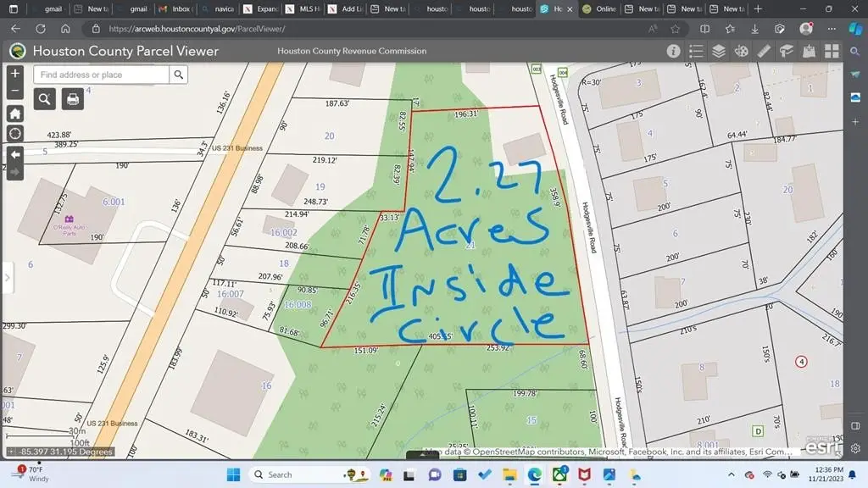Screen dimensions: 868x488
Task: Open the Legend list widget
Action: point(696,51)
